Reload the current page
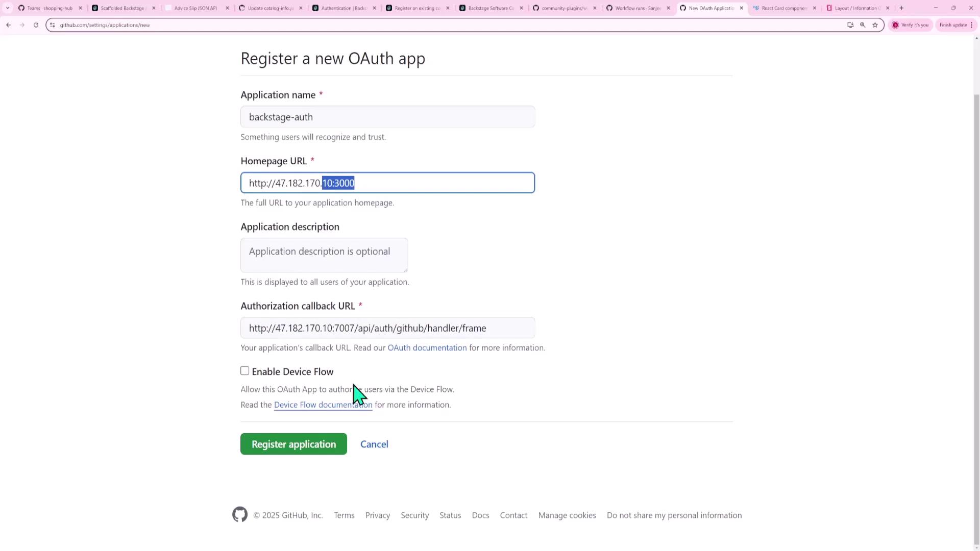The width and height of the screenshot is (980, 551). pos(36,25)
